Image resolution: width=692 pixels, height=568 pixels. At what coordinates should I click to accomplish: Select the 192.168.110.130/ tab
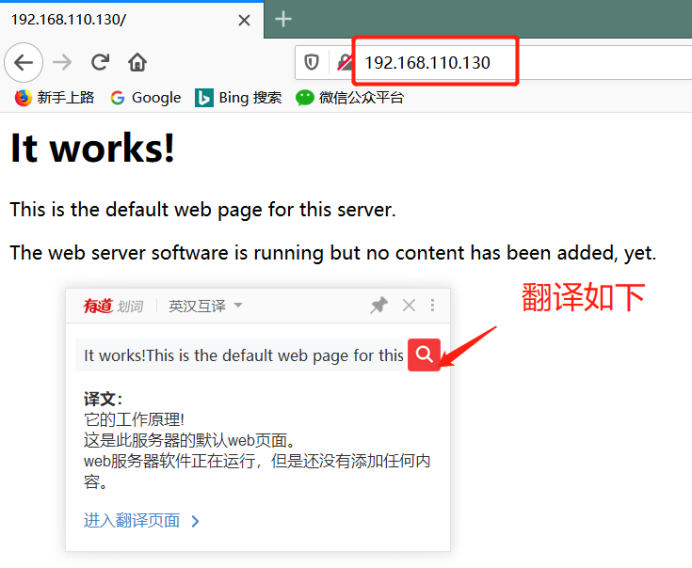132,20
